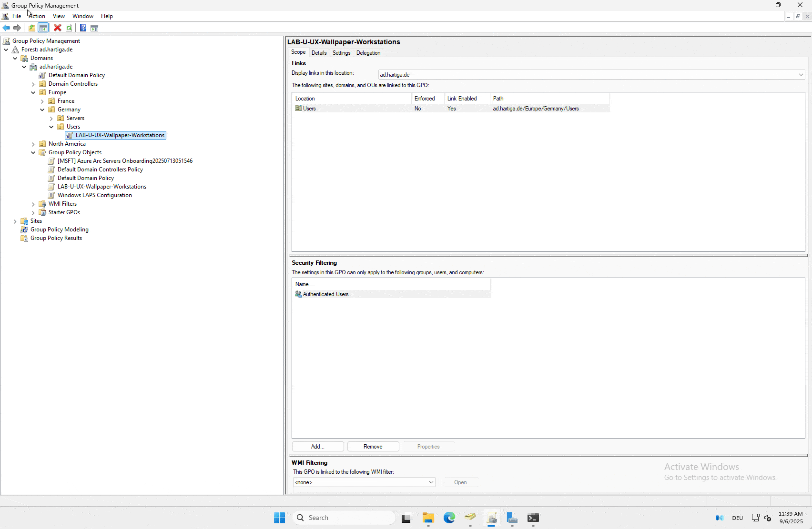Open the Action menu
812x529 pixels.
pyautogui.click(x=37, y=16)
